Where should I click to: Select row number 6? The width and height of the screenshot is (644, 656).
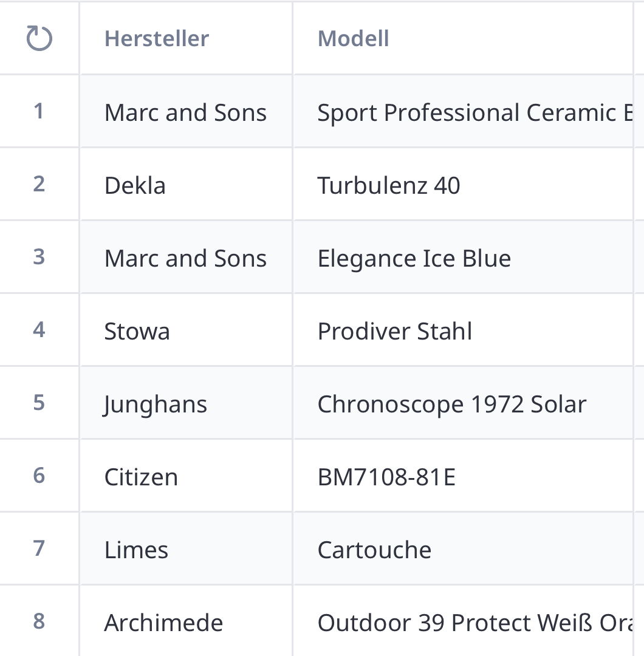pyautogui.click(x=39, y=476)
